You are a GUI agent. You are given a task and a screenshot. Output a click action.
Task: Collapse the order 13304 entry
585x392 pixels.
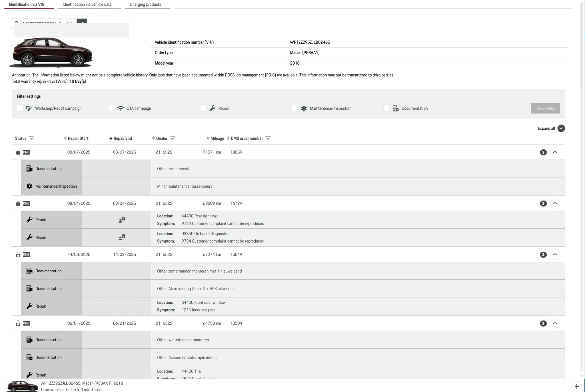click(555, 323)
